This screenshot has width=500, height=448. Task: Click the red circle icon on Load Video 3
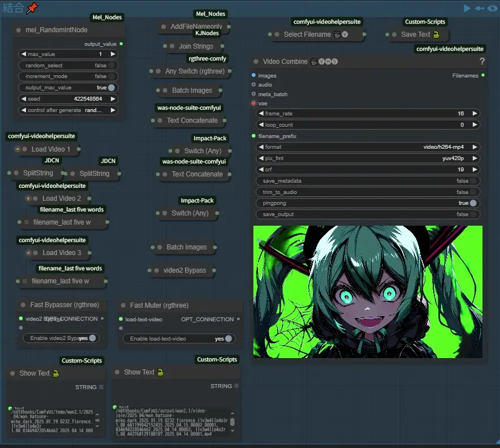coord(28,253)
